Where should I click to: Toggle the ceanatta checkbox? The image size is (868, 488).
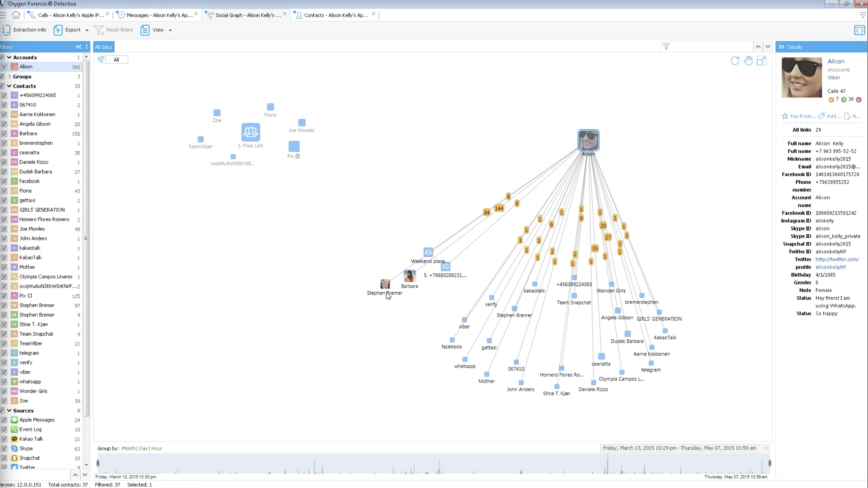tap(4, 152)
